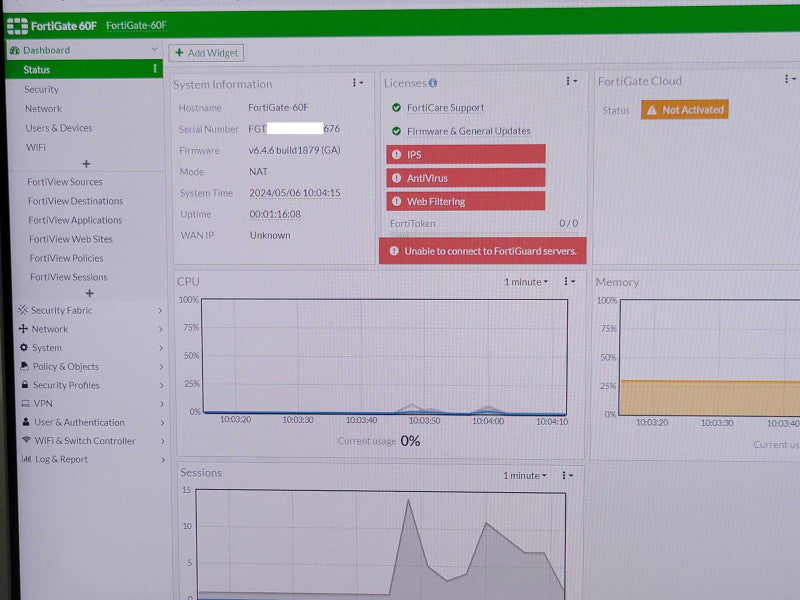Click the Not Activated warning triangle icon
Screen dimensions: 800x600
[x=652, y=110]
